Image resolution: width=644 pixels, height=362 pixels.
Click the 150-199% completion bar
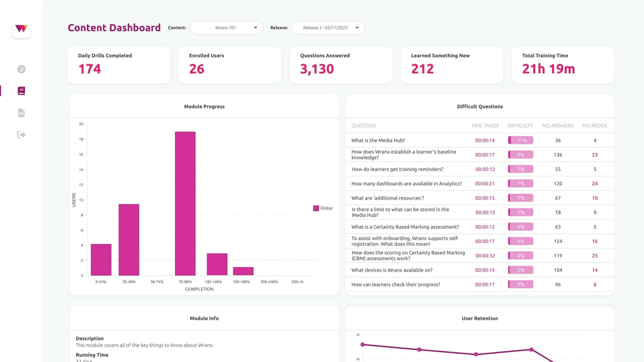[x=243, y=271]
